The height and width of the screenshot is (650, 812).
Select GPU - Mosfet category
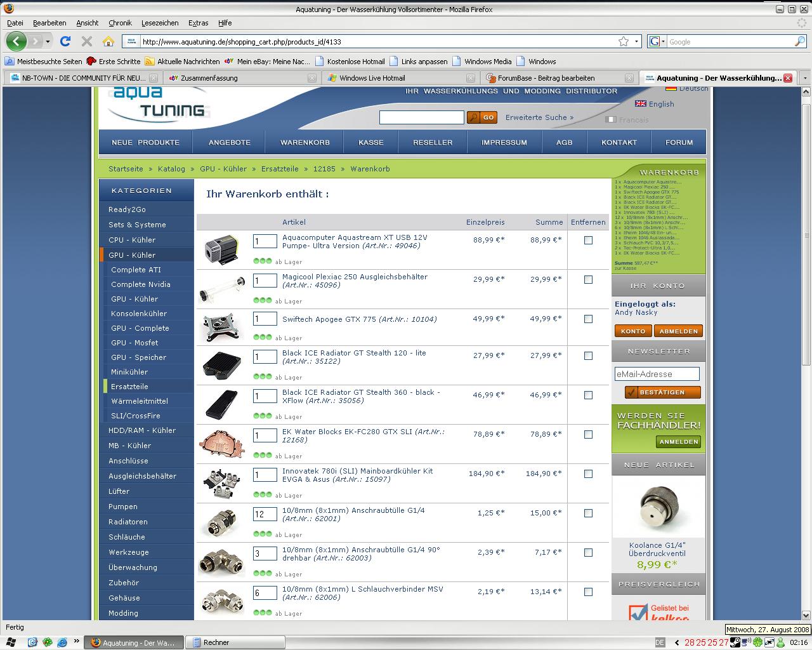[x=134, y=343]
